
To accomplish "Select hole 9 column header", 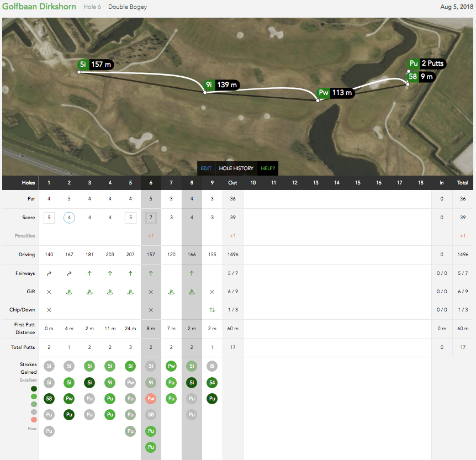I will (212, 183).
